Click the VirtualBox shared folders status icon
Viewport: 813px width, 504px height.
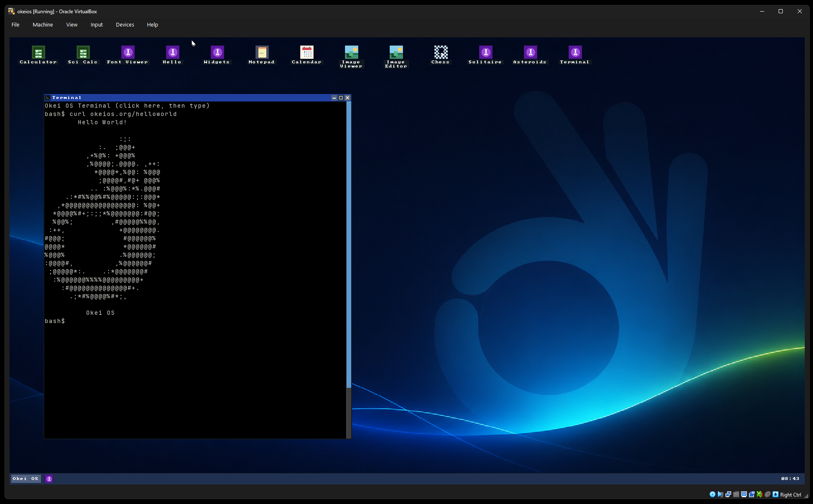736,494
